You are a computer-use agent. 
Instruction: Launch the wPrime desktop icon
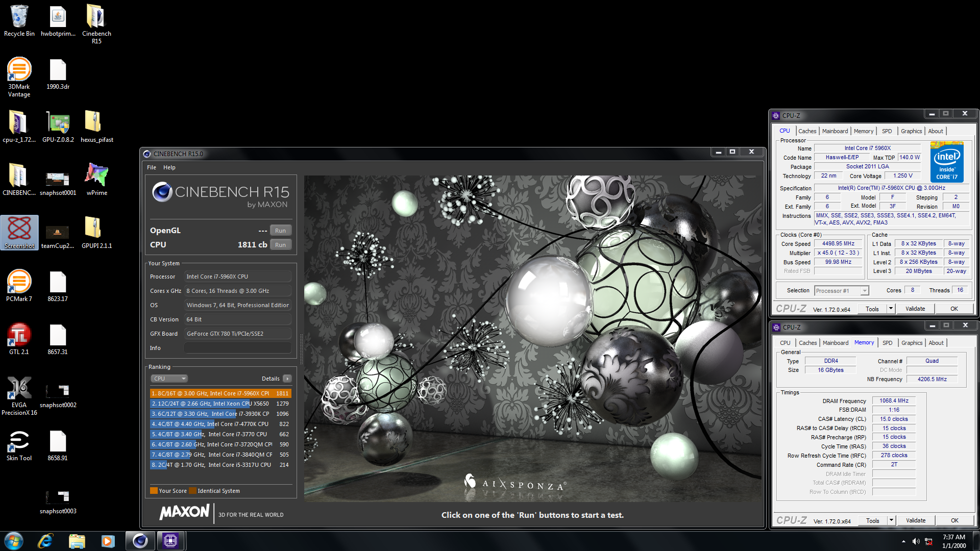tap(96, 180)
